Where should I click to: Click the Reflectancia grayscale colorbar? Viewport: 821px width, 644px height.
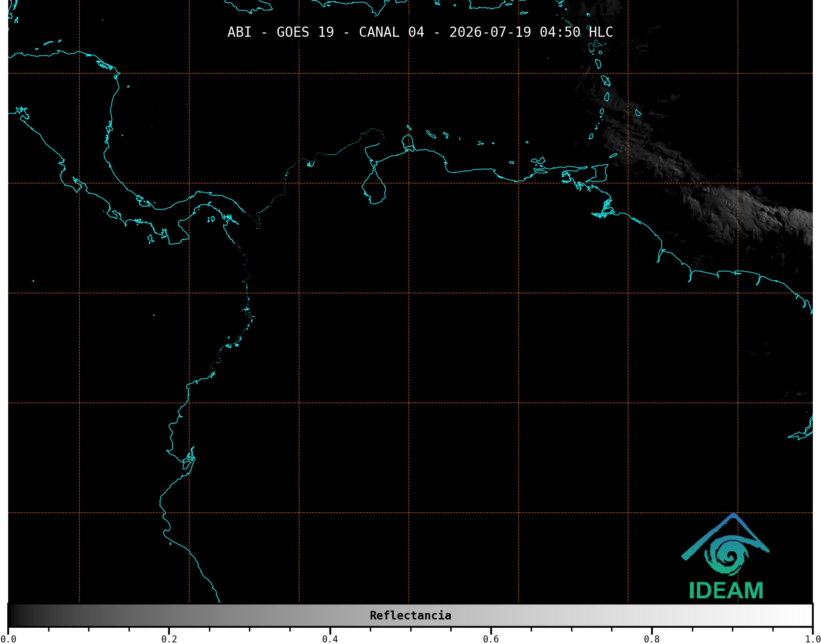410,615
